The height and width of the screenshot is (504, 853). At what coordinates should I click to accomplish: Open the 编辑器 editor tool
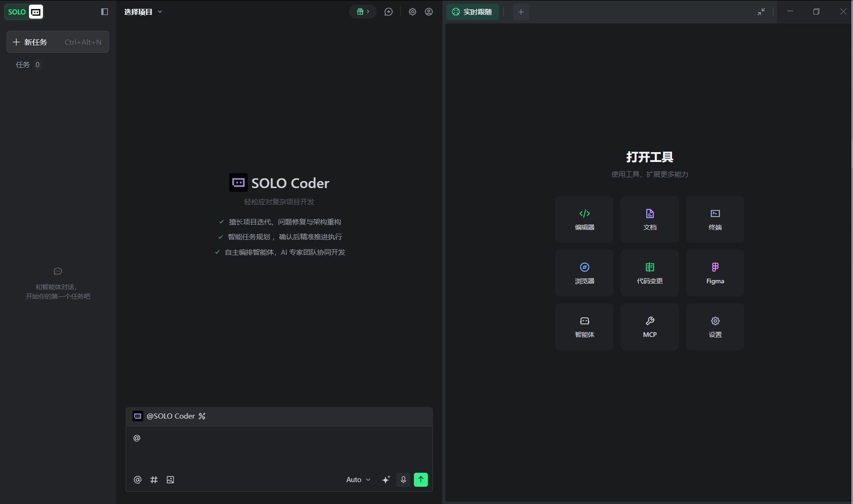584,219
